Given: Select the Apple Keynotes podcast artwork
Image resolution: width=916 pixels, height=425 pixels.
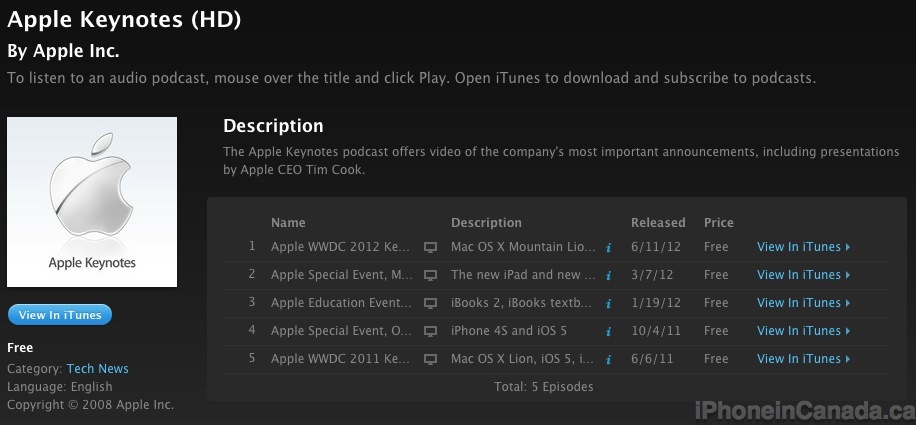Looking at the screenshot, I should (92, 202).
